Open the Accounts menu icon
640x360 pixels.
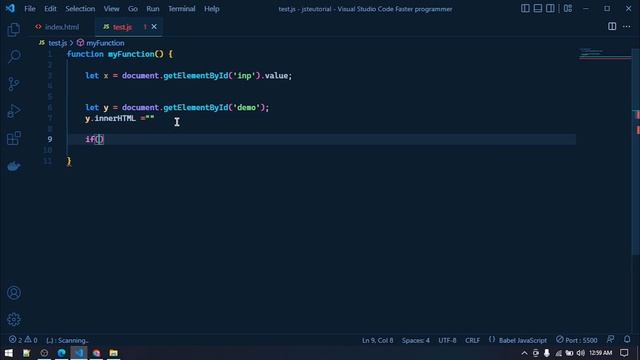pos(13,293)
